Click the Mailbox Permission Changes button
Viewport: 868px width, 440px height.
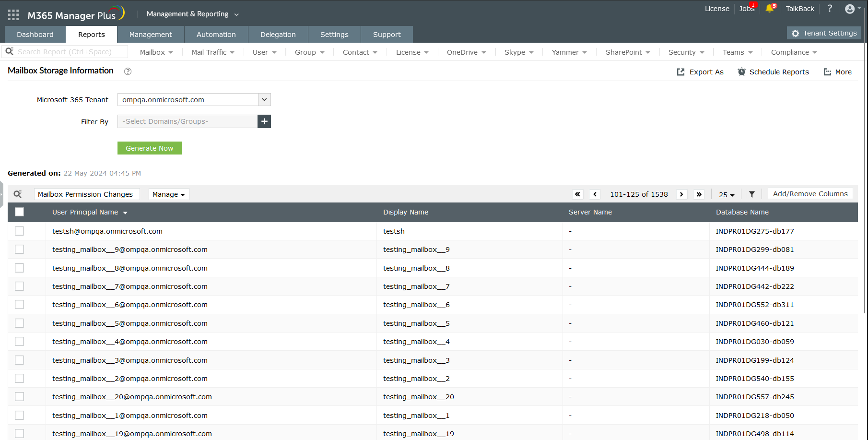click(87, 194)
